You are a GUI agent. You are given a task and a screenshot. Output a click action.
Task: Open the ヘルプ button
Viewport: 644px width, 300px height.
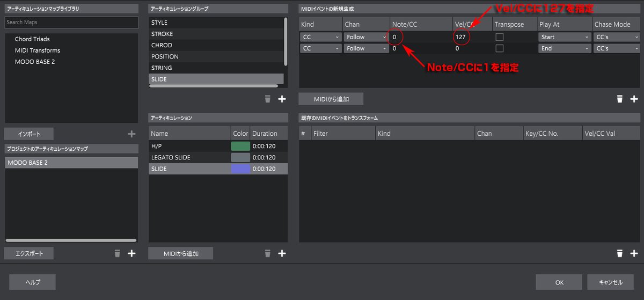click(33, 282)
